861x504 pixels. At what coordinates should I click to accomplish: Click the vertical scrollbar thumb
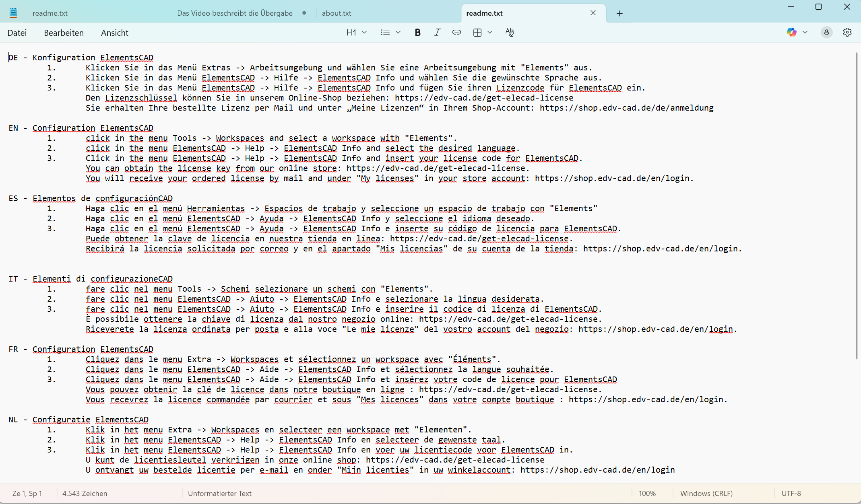[857, 205]
